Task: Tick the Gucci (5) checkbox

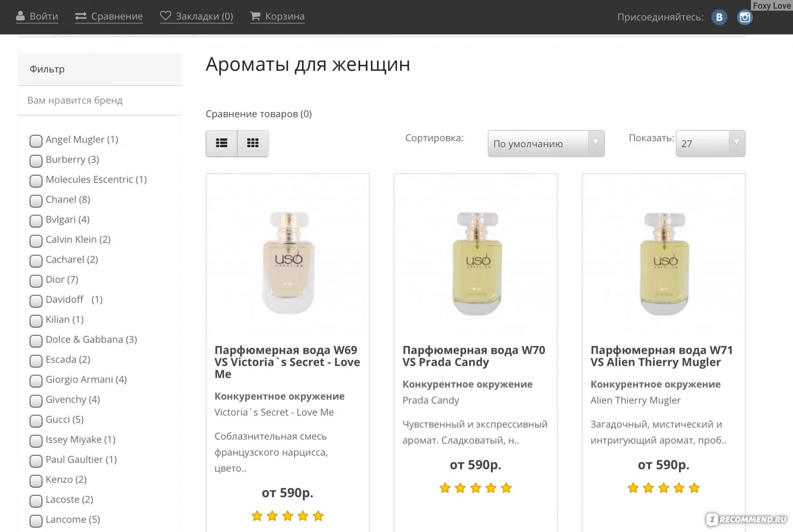Action: pos(36,421)
